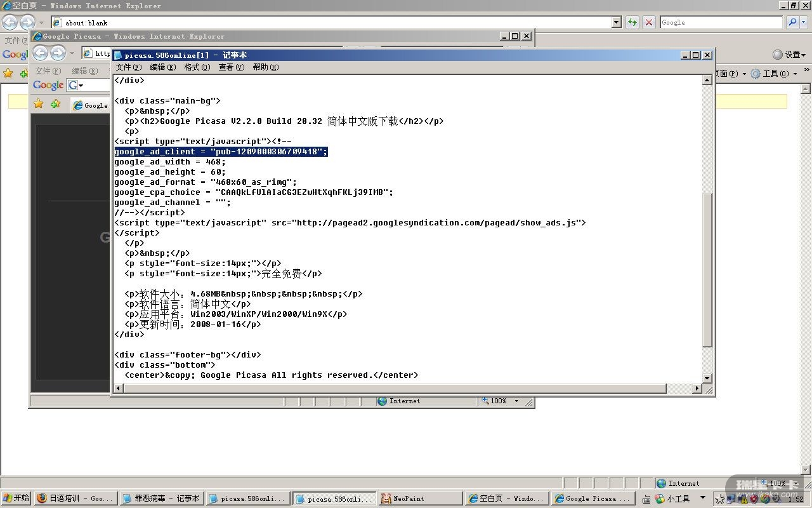
Task: Switch to the Google Picasa taskbar button
Action: tap(593, 498)
